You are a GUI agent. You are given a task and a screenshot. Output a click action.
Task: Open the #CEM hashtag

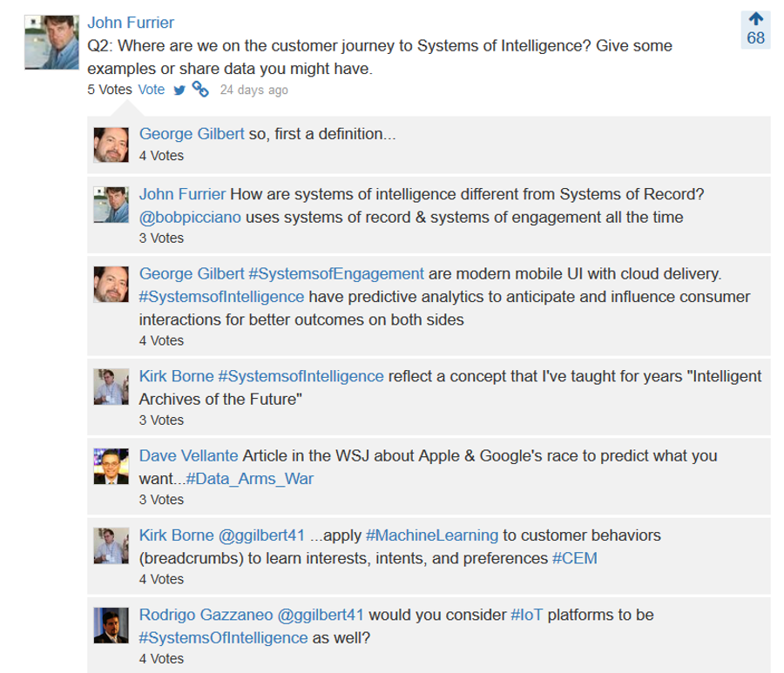575,558
